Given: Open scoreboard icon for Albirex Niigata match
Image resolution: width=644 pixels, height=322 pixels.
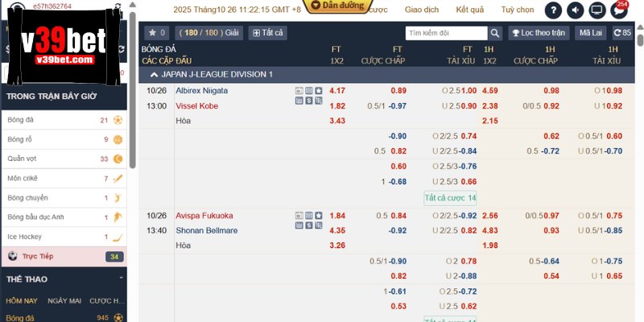Looking at the screenshot, I should click(x=299, y=91).
